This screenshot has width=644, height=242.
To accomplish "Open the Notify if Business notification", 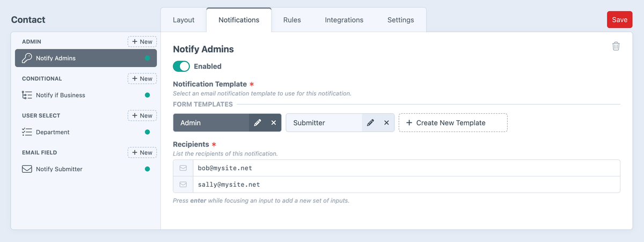I will (86, 95).
